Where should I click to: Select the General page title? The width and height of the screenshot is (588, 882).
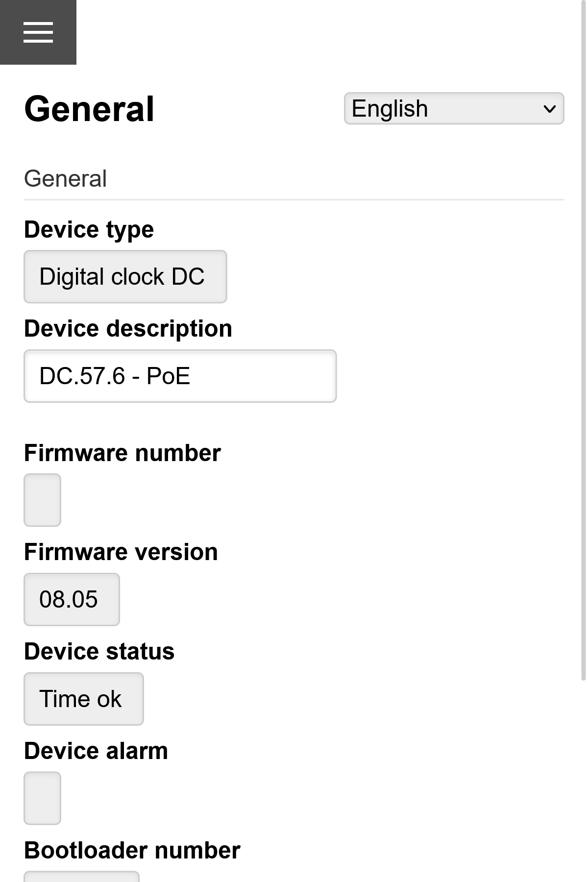point(90,108)
